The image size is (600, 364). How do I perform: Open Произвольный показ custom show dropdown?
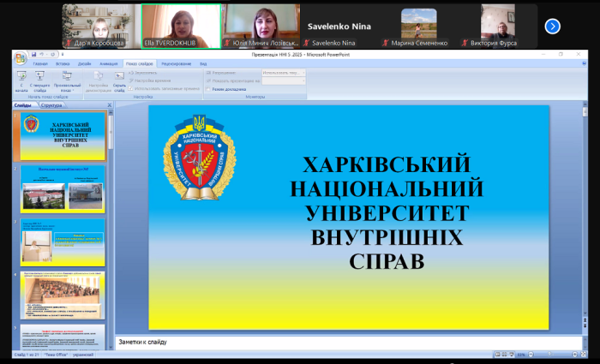click(x=67, y=82)
